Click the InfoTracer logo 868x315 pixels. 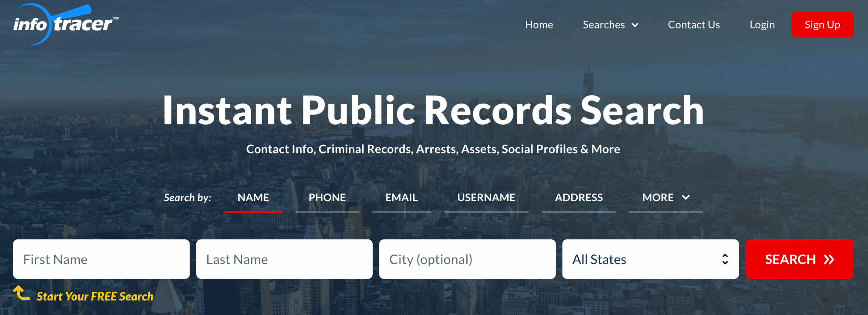(x=66, y=24)
